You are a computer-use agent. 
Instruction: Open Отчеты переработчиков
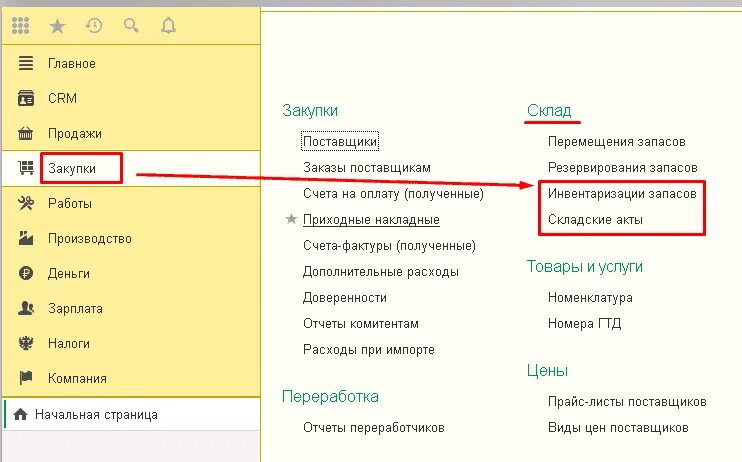coord(373,428)
